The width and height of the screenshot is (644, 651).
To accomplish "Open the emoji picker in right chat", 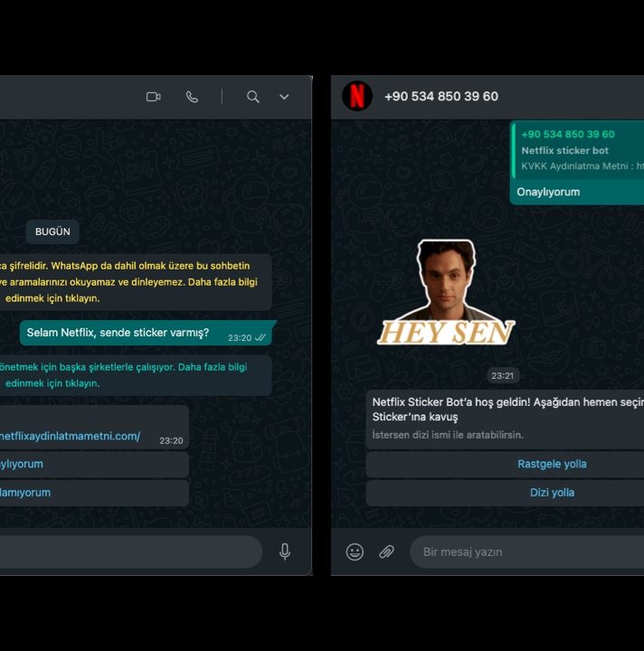I will pyautogui.click(x=355, y=552).
